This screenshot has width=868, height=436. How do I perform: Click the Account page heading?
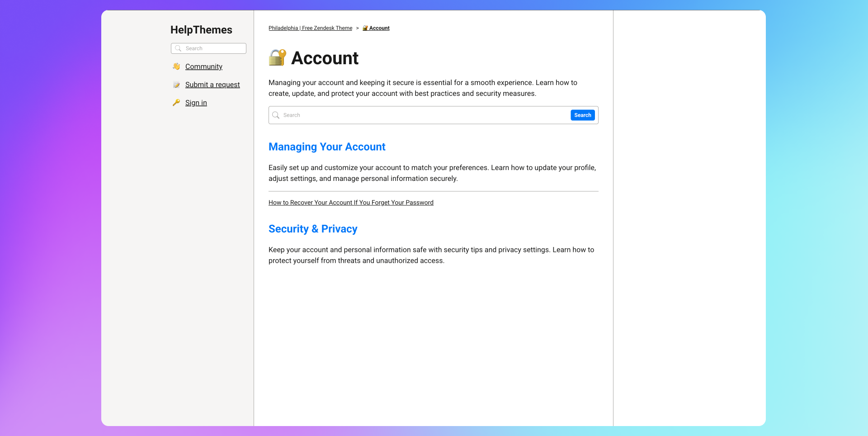pos(325,58)
